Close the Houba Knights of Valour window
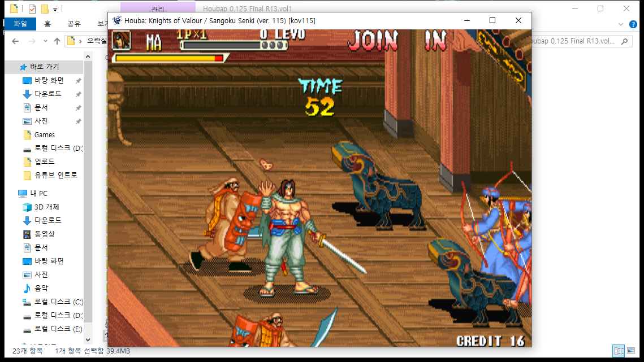 [x=518, y=20]
